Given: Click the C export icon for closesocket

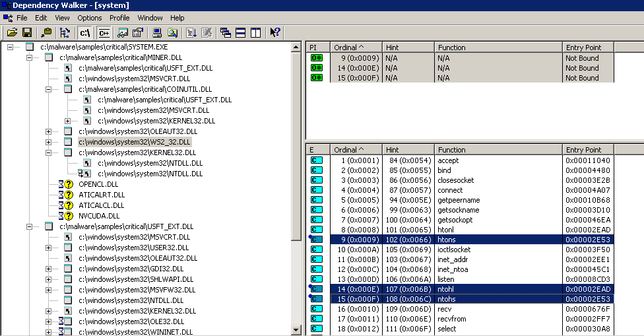Looking at the screenshot, I should [x=316, y=180].
